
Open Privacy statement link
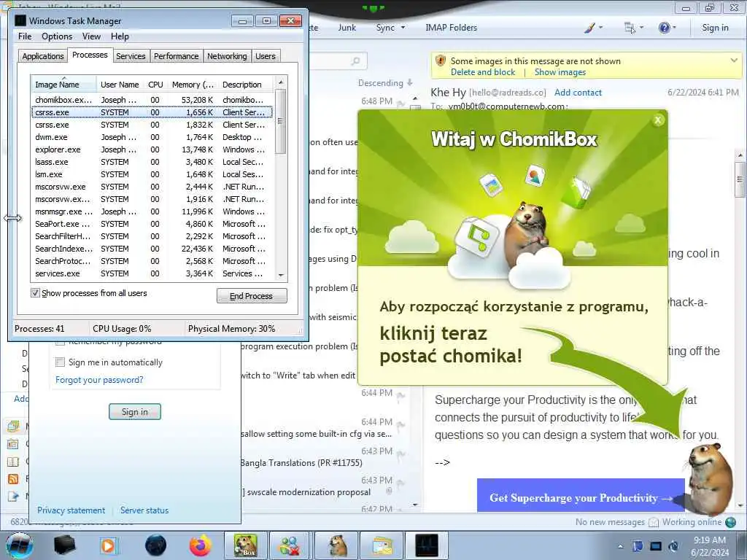pos(71,510)
